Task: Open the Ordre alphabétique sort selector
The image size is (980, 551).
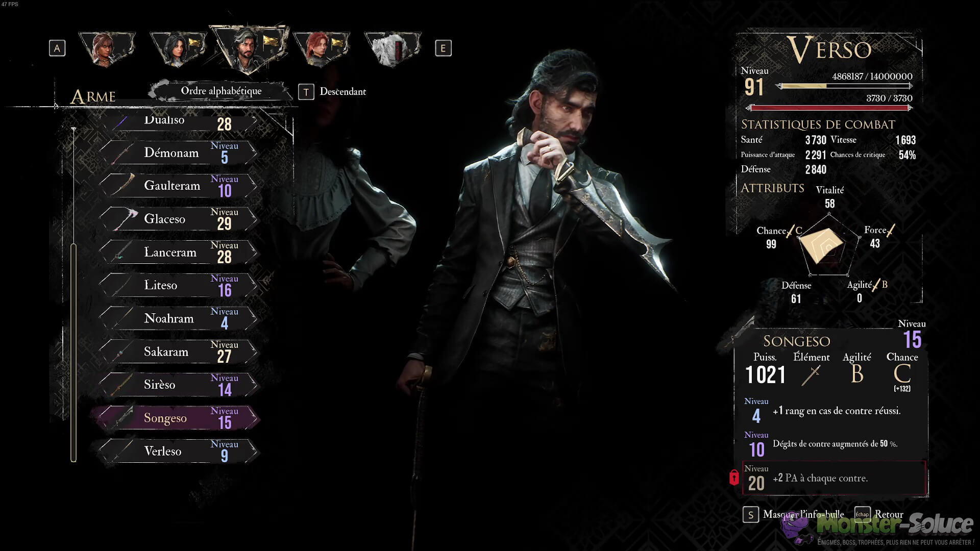Action: click(221, 91)
